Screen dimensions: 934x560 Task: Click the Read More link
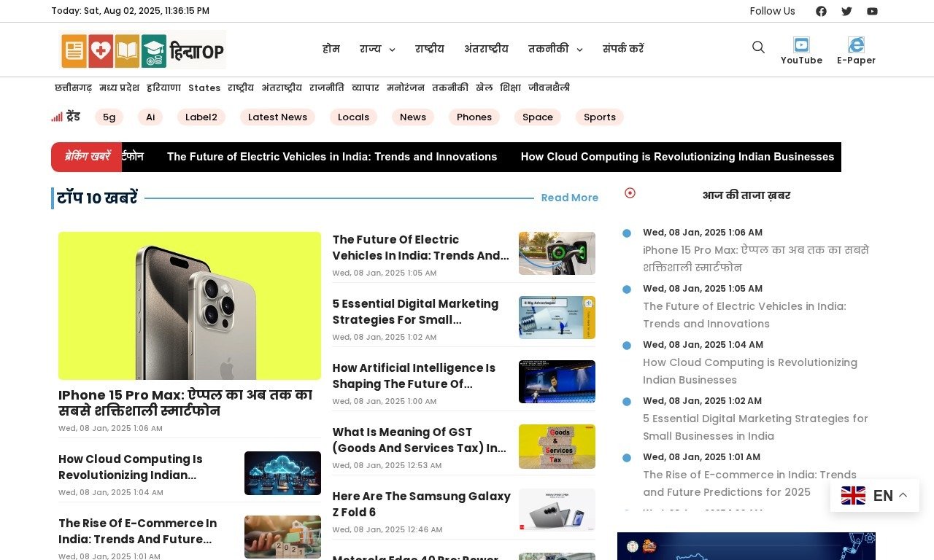point(569,198)
